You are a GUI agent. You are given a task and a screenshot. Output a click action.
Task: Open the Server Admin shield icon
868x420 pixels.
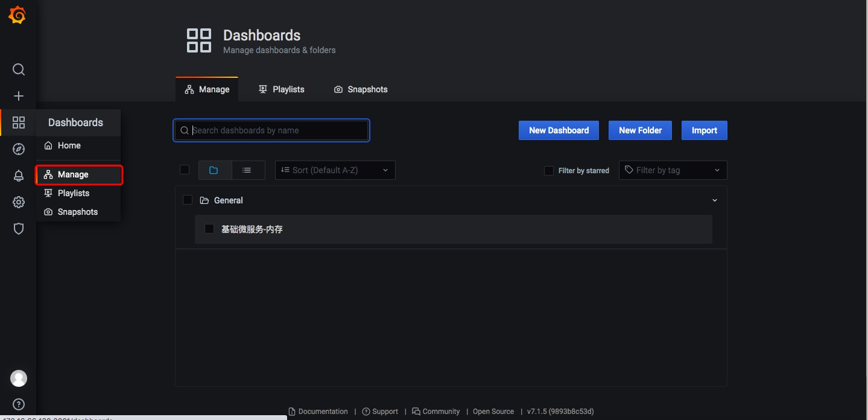[19, 229]
